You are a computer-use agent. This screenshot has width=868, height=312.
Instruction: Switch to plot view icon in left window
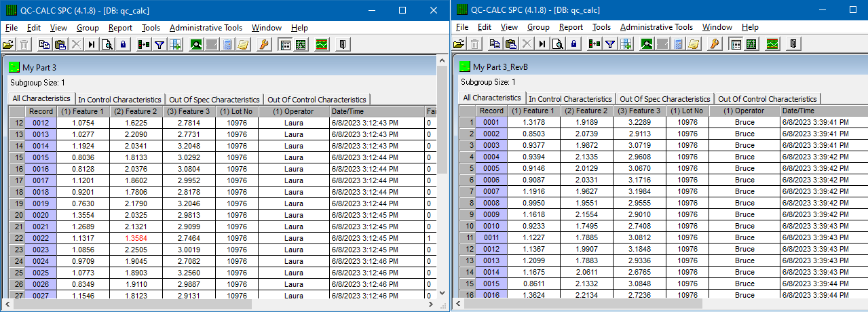pyautogui.click(x=301, y=44)
